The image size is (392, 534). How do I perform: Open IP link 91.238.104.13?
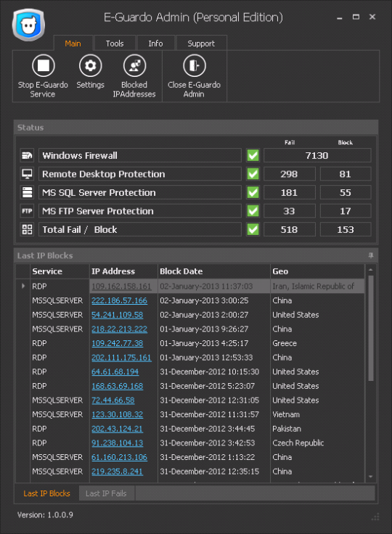tap(118, 443)
